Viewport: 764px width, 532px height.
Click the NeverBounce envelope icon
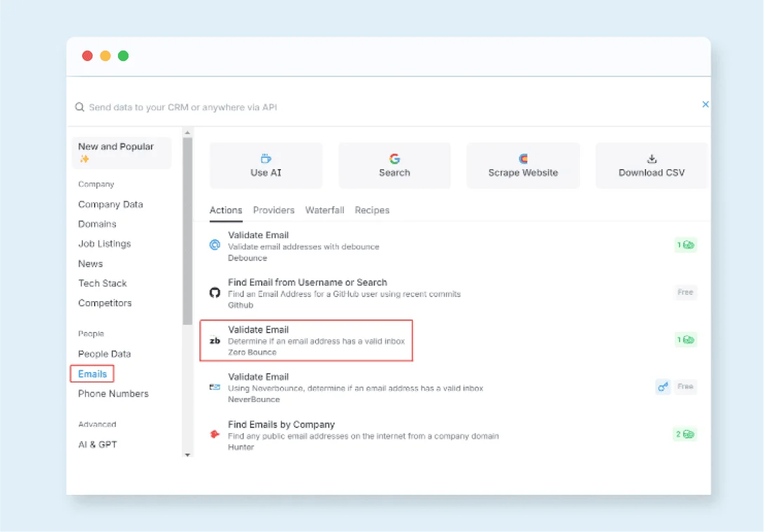click(x=214, y=386)
